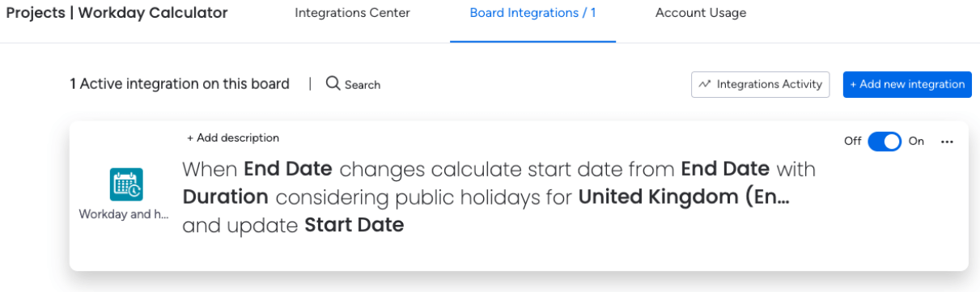
Task: Click the Off label beside the switch
Action: [853, 142]
